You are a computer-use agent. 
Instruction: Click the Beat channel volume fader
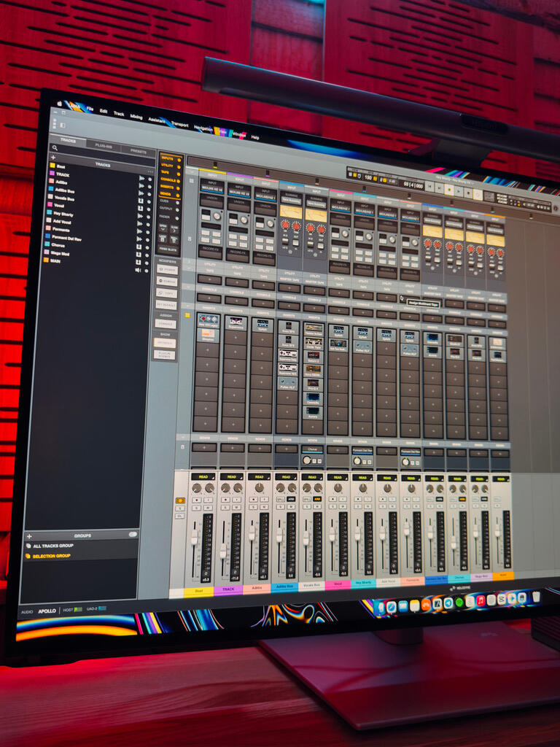(194, 537)
